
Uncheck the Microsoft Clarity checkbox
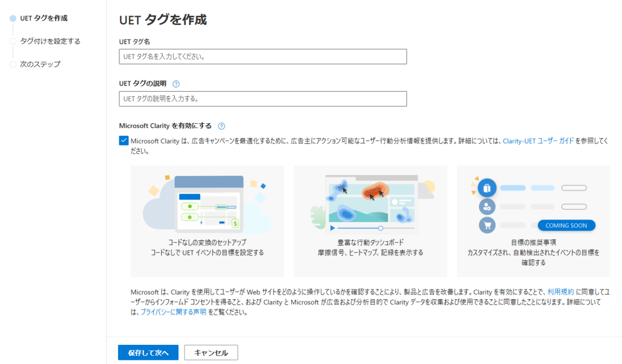click(x=123, y=141)
